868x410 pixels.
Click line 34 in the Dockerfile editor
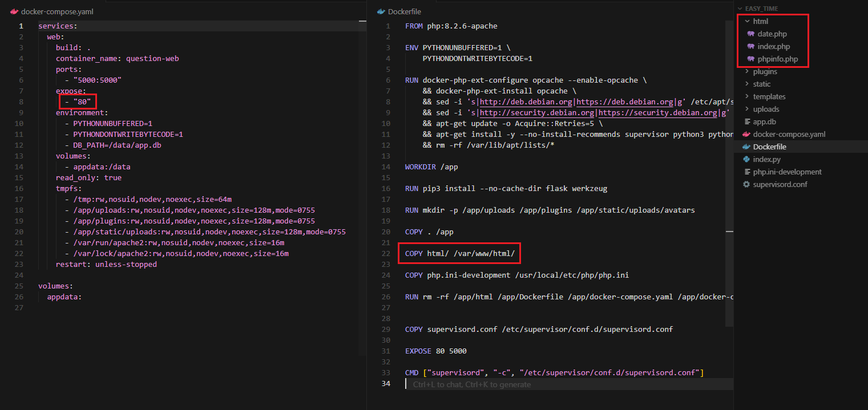click(x=514, y=384)
